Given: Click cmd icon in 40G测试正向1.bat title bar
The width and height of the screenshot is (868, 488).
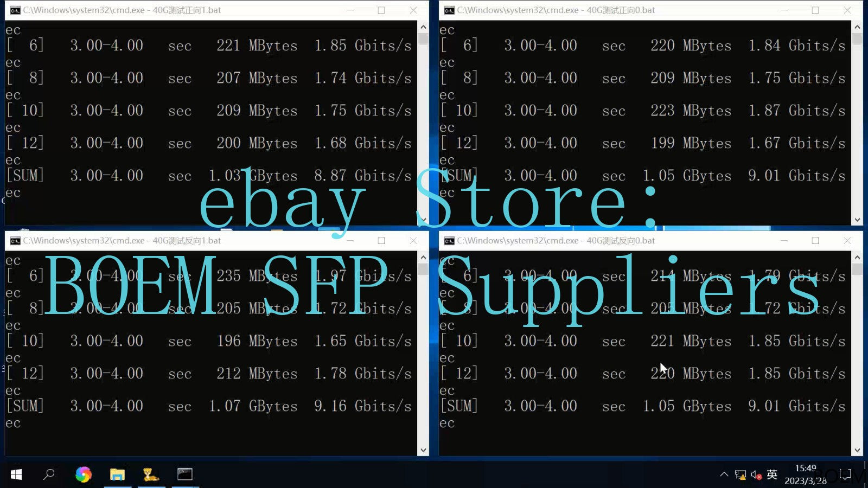Looking at the screenshot, I should point(15,10).
